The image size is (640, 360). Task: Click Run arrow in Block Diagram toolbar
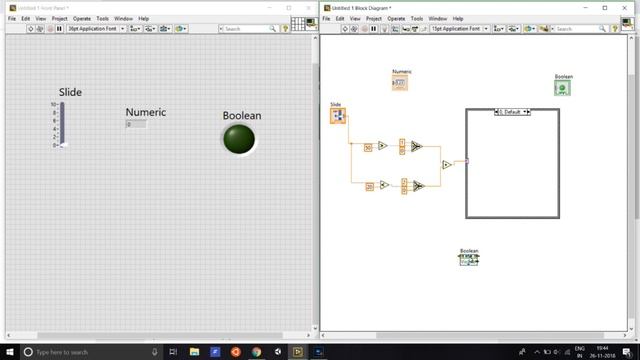coord(345,29)
